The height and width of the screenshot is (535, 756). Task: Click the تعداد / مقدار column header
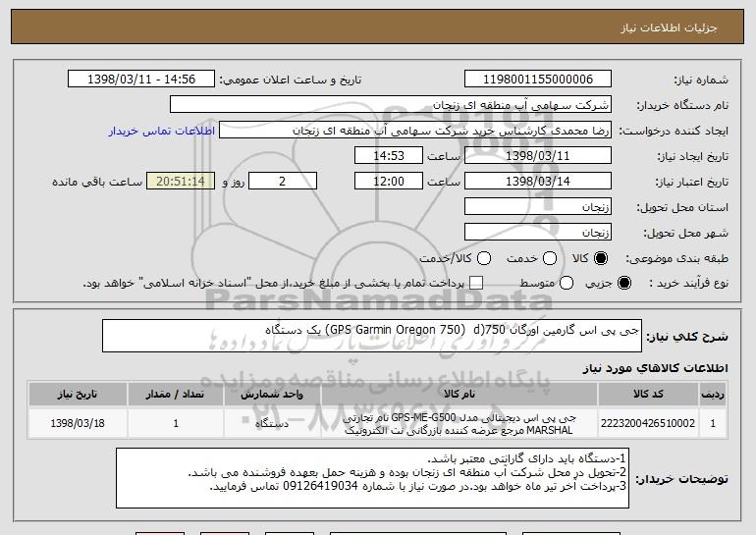tap(176, 395)
